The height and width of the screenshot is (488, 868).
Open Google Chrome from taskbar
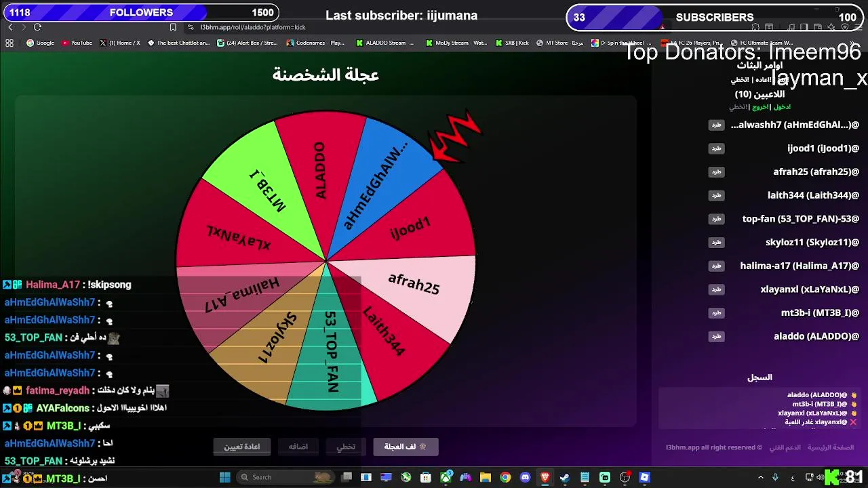(x=505, y=477)
